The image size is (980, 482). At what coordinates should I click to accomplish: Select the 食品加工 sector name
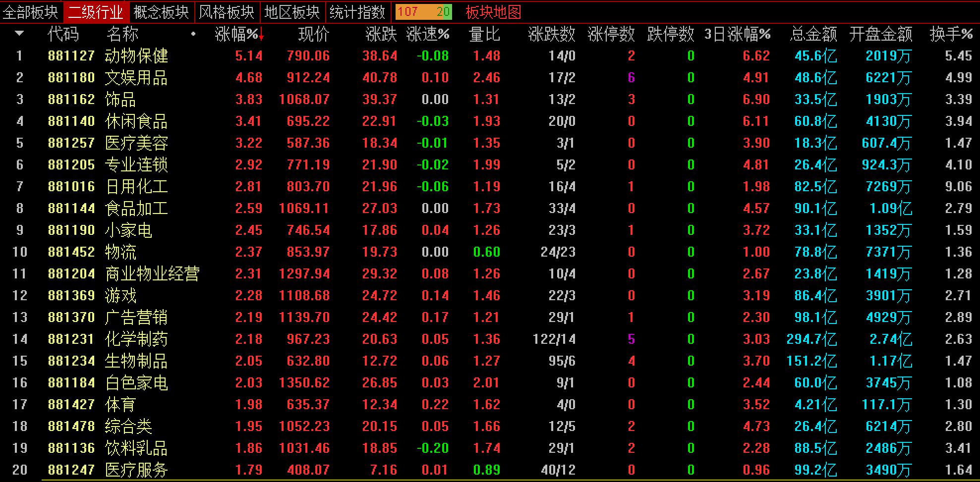(x=136, y=208)
